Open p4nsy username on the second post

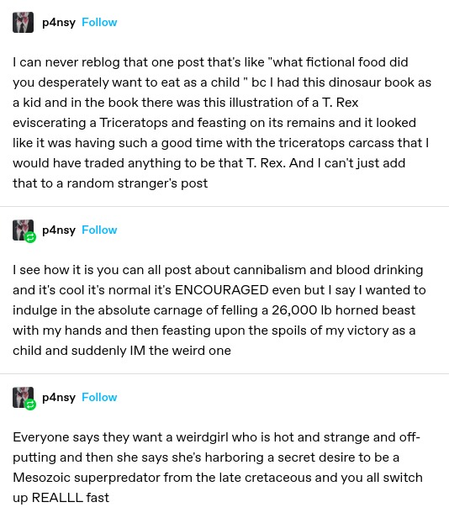(59, 230)
